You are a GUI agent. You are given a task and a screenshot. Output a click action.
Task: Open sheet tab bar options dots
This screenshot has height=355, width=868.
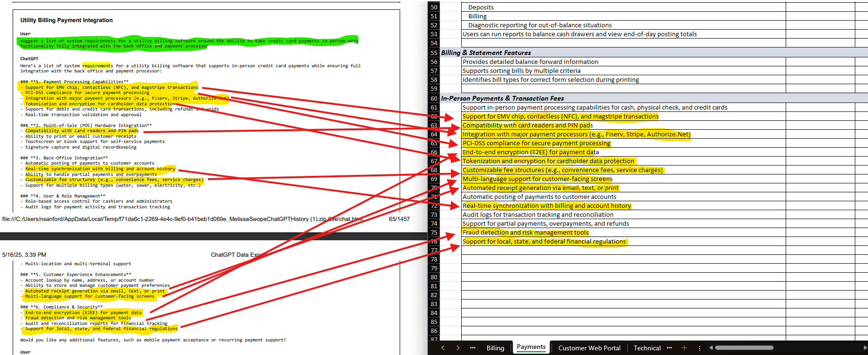pos(700,348)
